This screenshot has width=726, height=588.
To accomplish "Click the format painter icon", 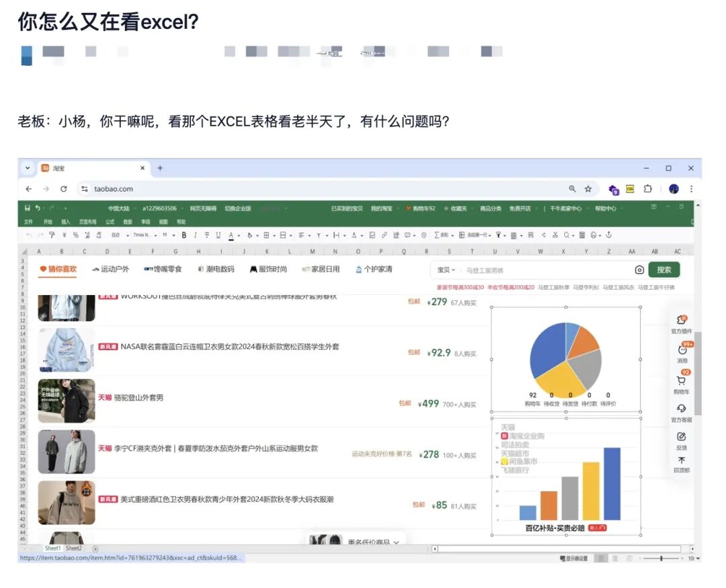I will 52,235.
